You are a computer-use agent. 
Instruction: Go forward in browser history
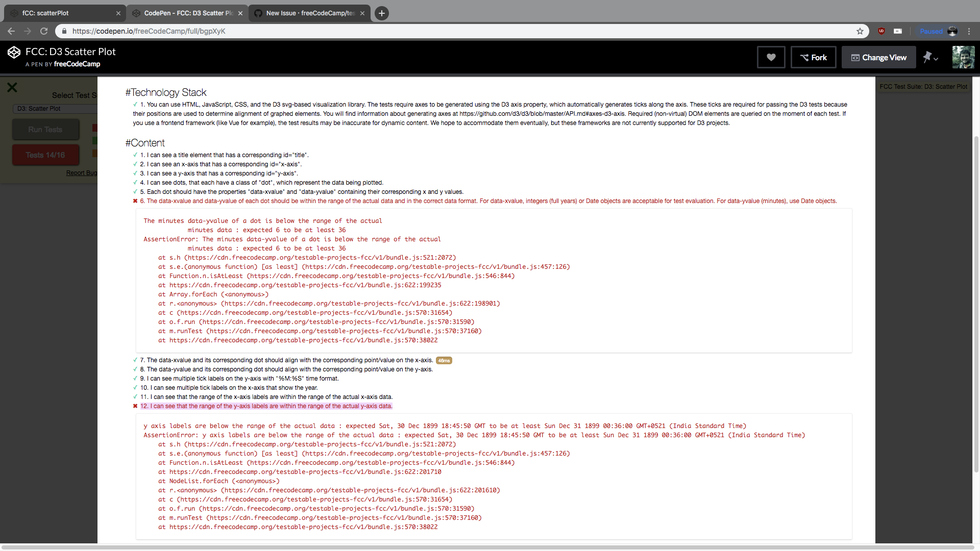click(x=28, y=31)
